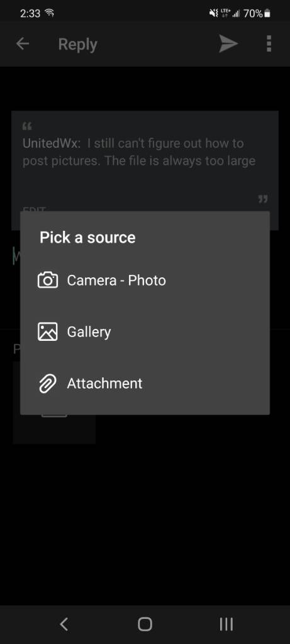Tap the Android back navigation button

pyautogui.click(x=64, y=624)
